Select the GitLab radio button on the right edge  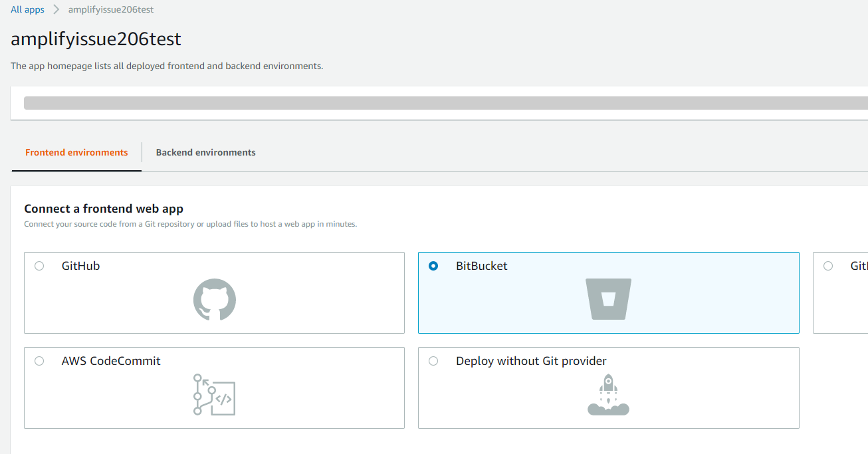pyautogui.click(x=827, y=265)
